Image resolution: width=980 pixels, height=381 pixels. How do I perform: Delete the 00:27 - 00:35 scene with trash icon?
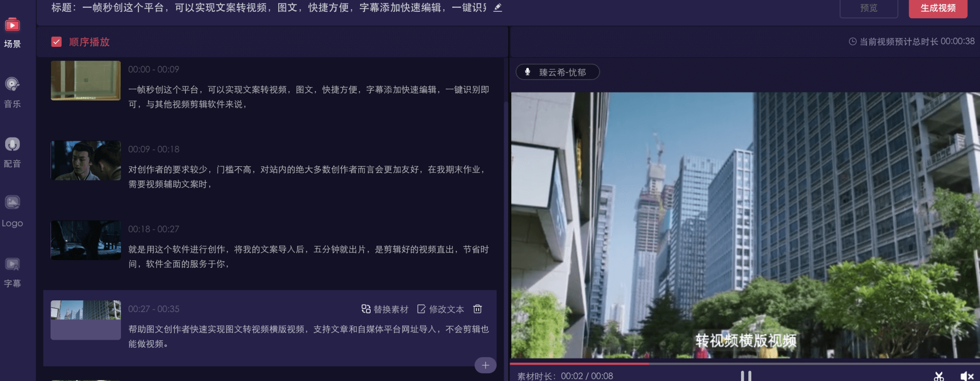(x=478, y=309)
